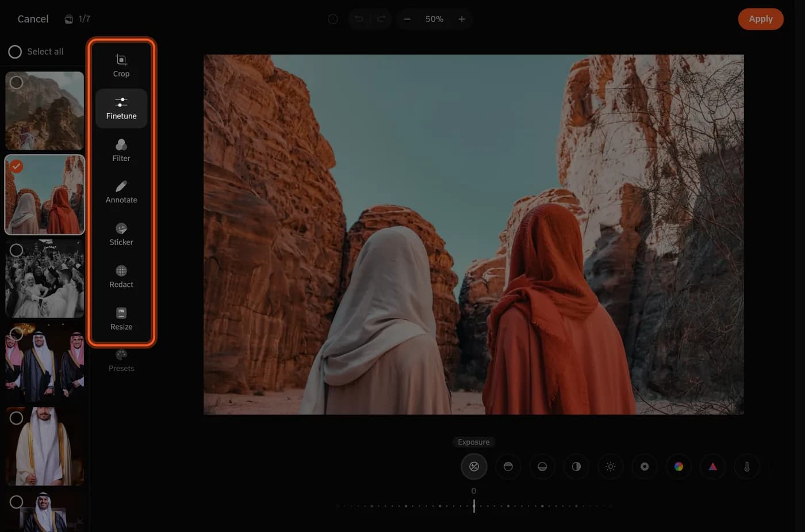
Task: Check the circle on the black-and-white crowd thumbnail
Action: click(17, 250)
